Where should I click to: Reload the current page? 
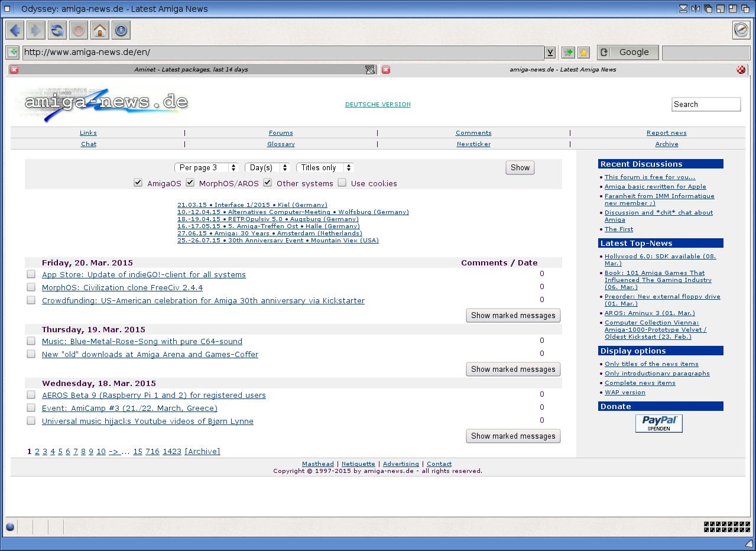click(x=57, y=30)
